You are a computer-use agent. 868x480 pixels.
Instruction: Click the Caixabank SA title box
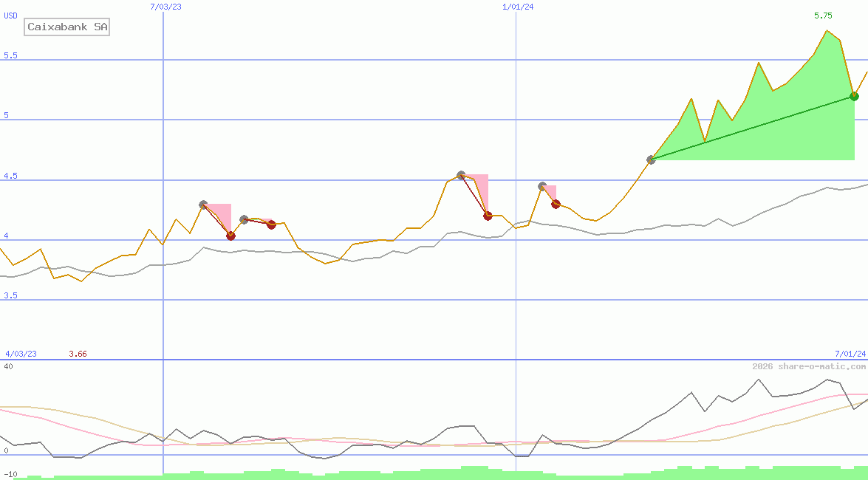point(66,27)
